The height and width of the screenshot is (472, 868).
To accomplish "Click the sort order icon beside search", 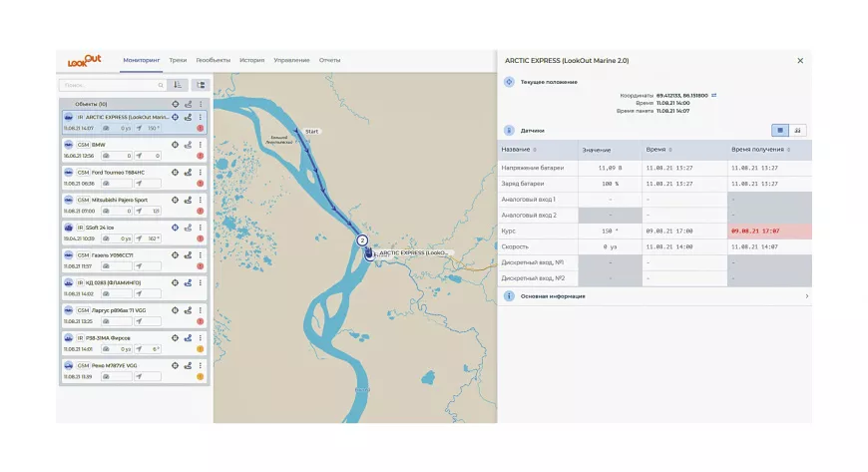I will point(178,85).
